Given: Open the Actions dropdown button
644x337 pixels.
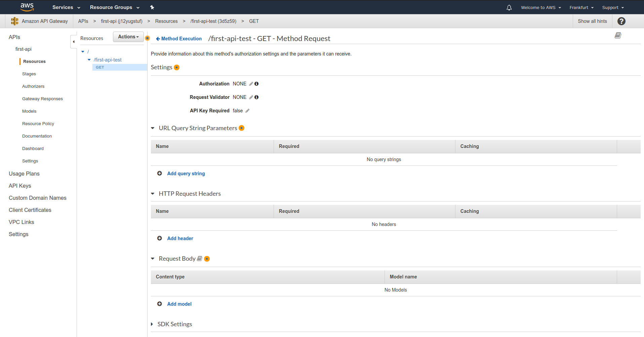Looking at the screenshot, I should coord(128,37).
